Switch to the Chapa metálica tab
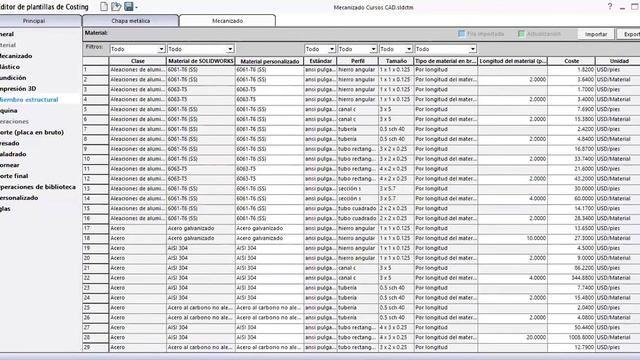This screenshot has height=360, width=640. point(131,20)
